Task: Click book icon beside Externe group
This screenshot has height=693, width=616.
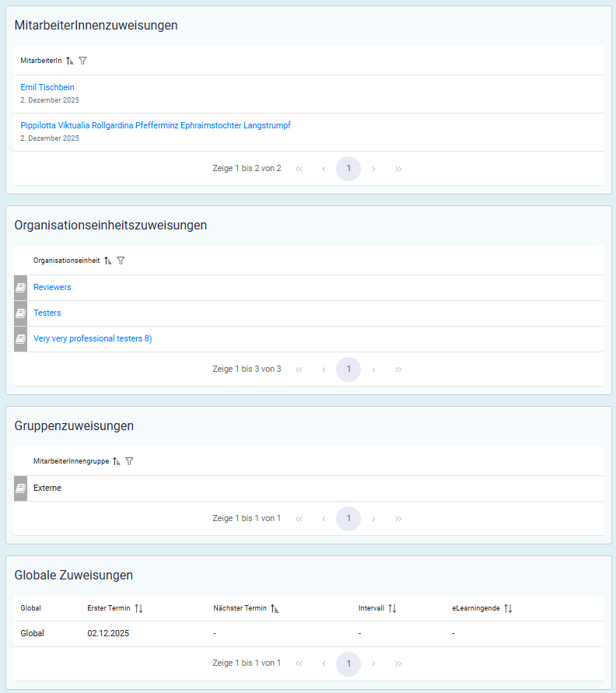Action: click(x=20, y=488)
